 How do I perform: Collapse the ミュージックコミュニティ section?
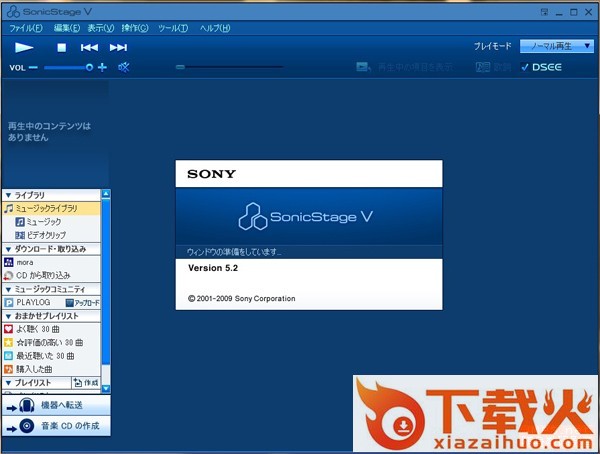tap(8, 289)
